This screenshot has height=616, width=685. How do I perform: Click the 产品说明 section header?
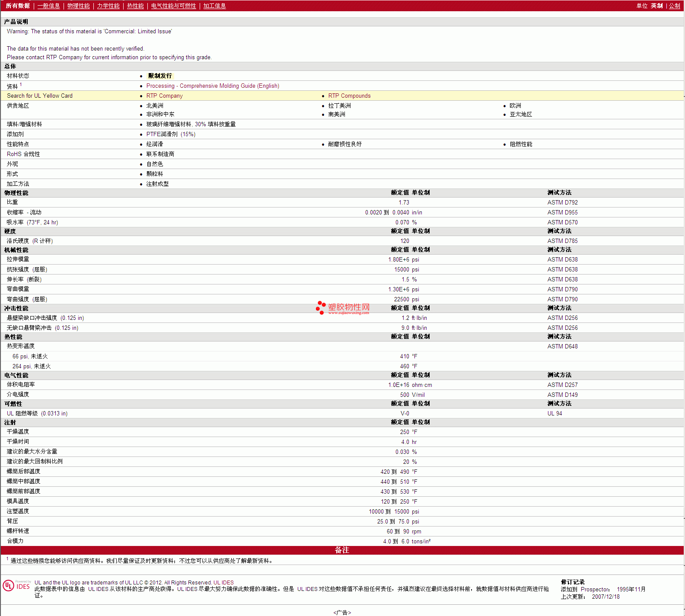pos(16,22)
